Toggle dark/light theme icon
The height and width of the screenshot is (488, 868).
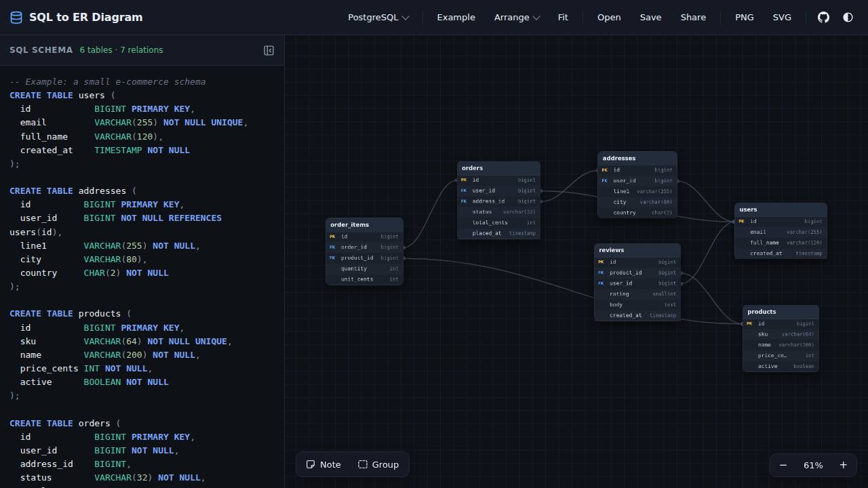(848, 18)
